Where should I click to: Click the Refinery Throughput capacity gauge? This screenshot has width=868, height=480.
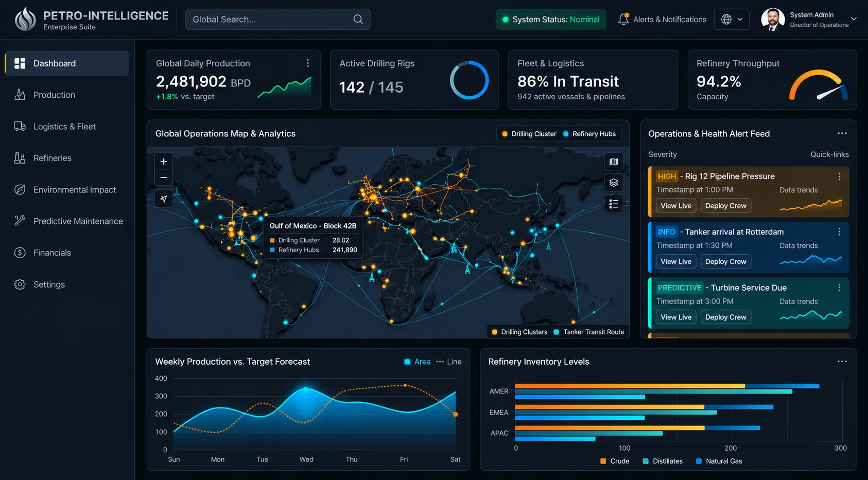(x=818, y=85)
